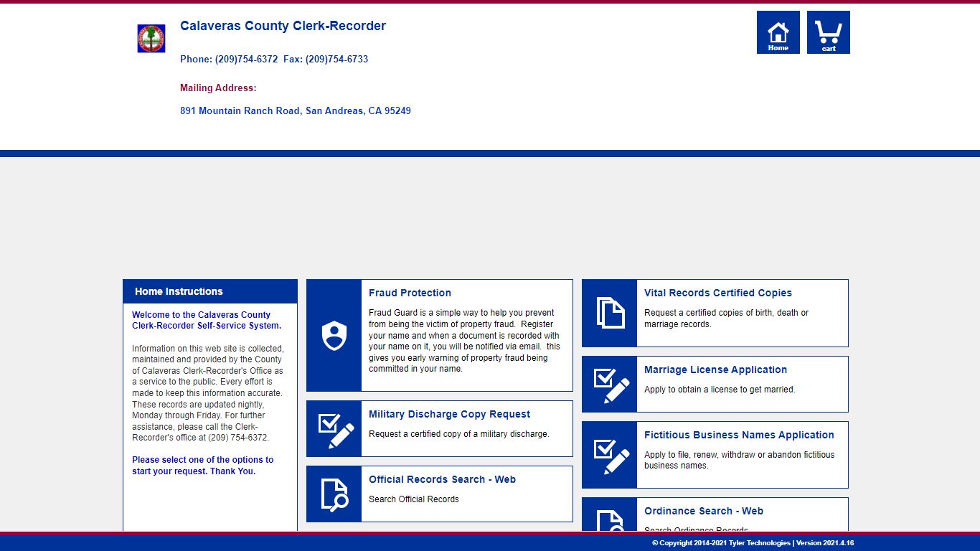Click the Vital Records documents icon
This screenshot has width=980, height=551.
click(610, 313)
